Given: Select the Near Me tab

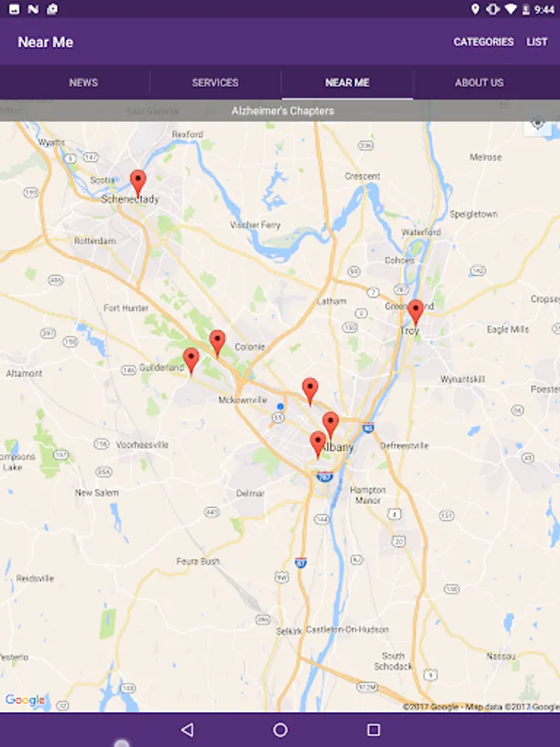Looking at the screenshot, I should point(347,82).
